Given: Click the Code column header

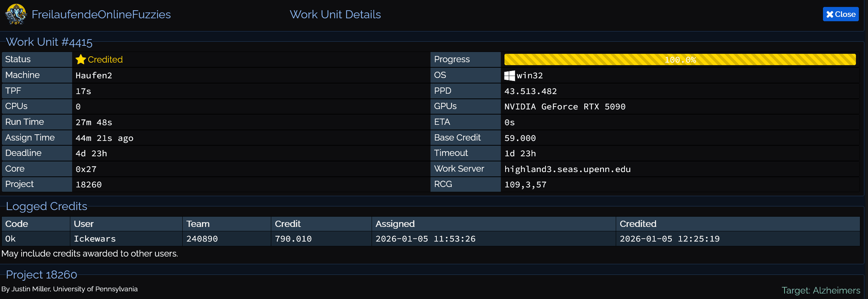Looking at the screenshot, I should [17, 224].
